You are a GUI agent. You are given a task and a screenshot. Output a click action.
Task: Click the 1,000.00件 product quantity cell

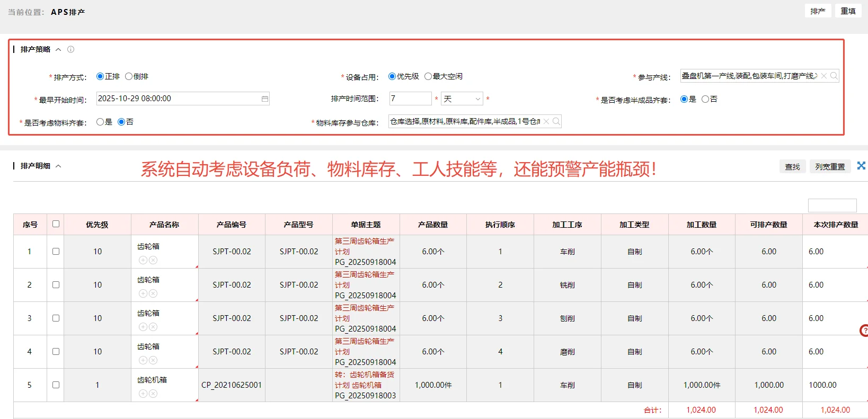[x=433, y=385]
